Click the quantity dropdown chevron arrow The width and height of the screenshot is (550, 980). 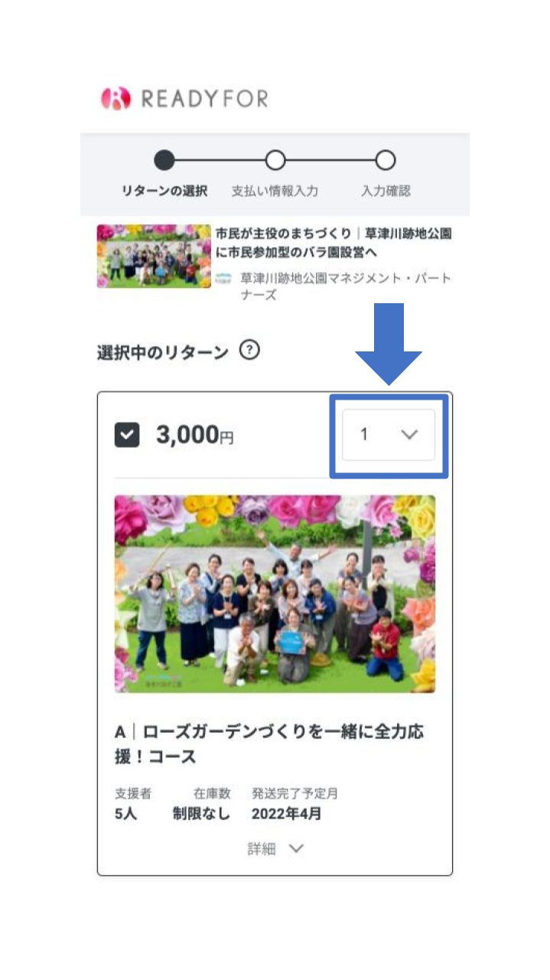pos(409,434)
